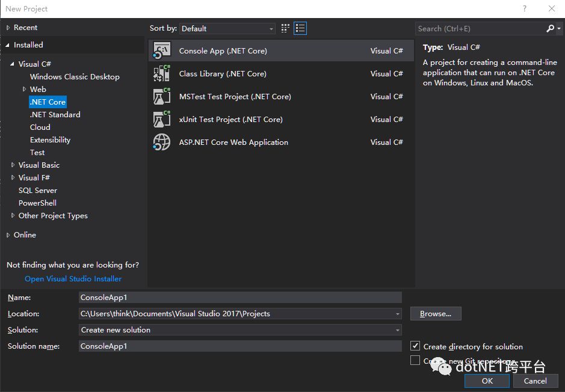Click the project Name input field
The image size is (565, 392).
(240, 298)
